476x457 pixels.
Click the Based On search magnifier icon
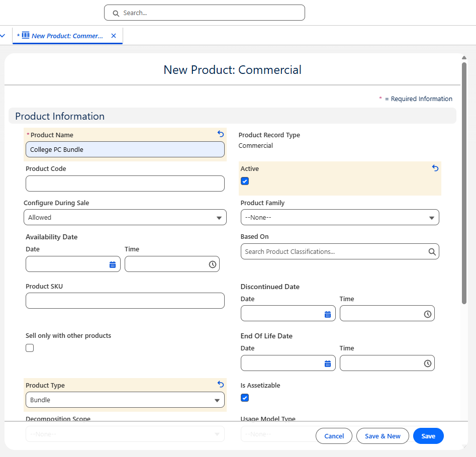click(432, 252)
